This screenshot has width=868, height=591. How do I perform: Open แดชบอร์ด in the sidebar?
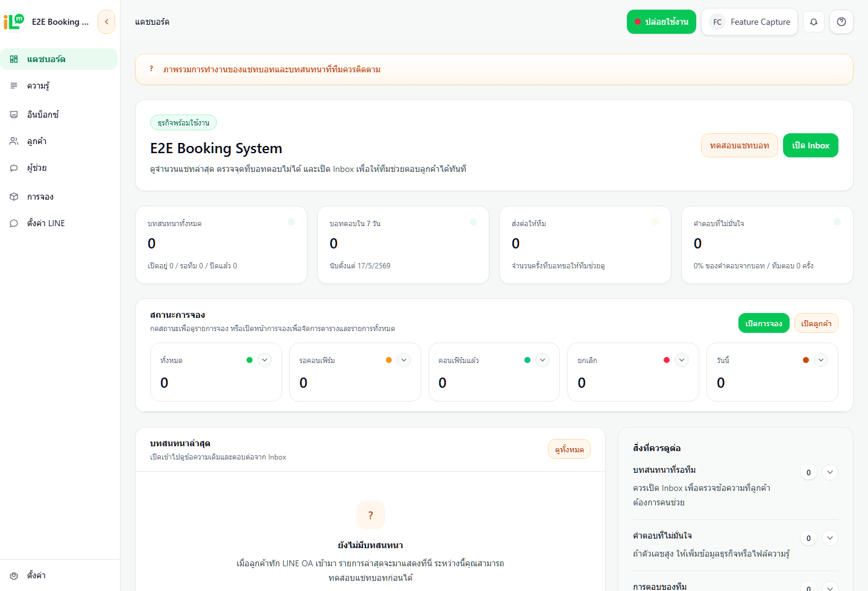pyautogui.click(x=58, y=59)
